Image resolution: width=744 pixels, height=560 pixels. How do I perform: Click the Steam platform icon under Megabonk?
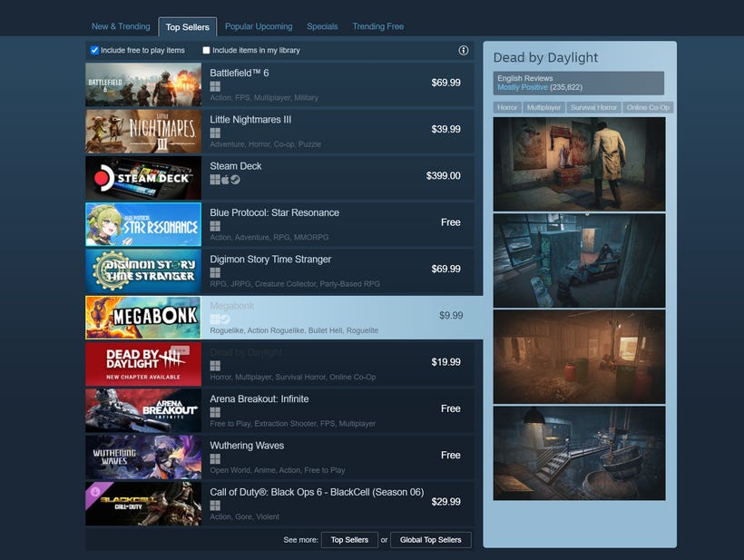[225, 319]
